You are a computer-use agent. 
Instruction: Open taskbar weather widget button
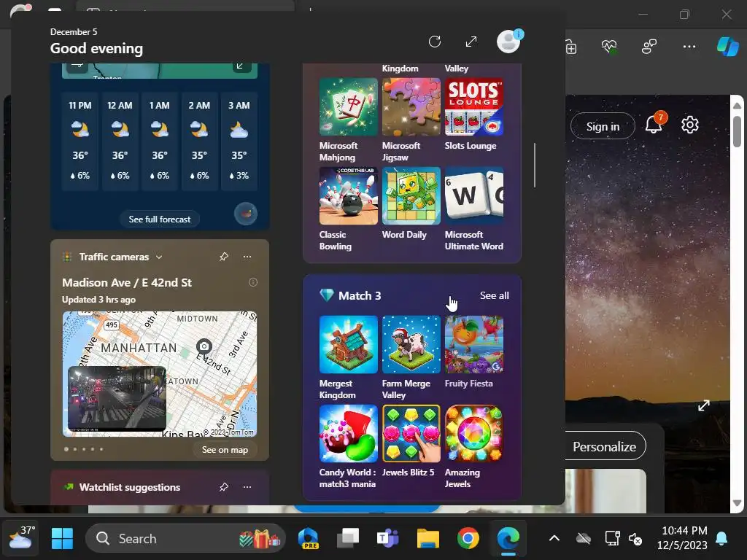(21, 538)
